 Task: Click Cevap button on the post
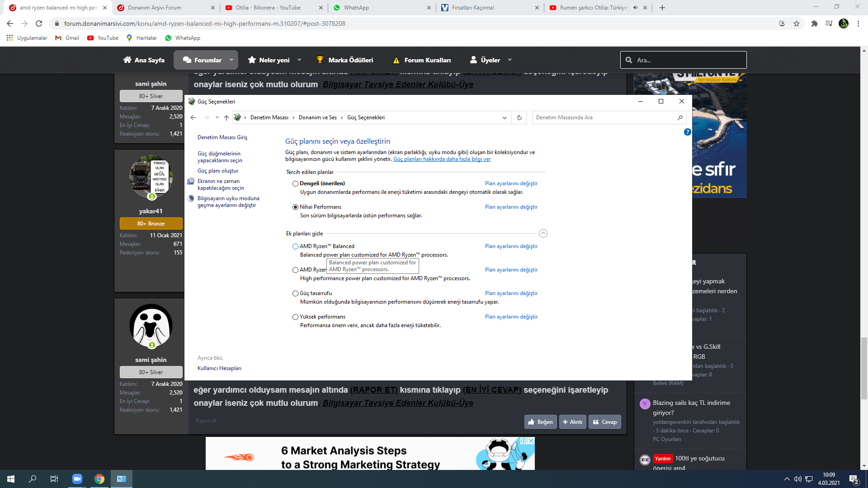pos(605,422)
